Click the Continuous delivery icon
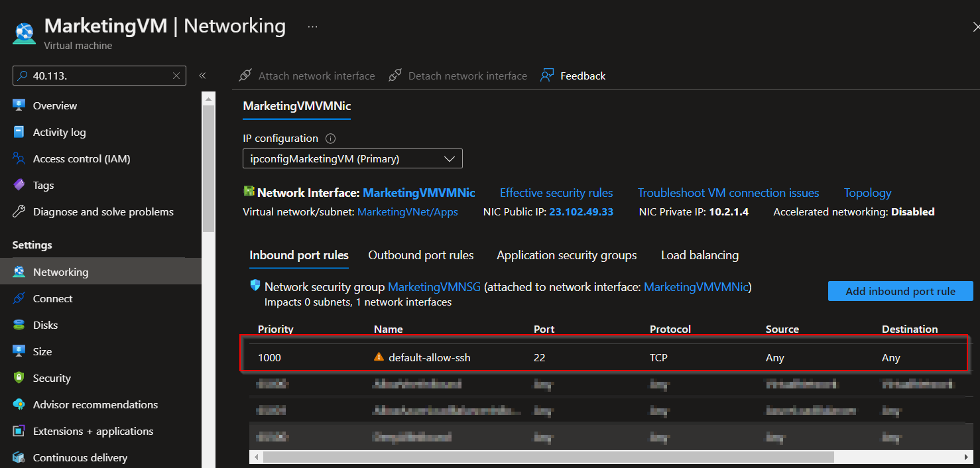 (19, 457)
